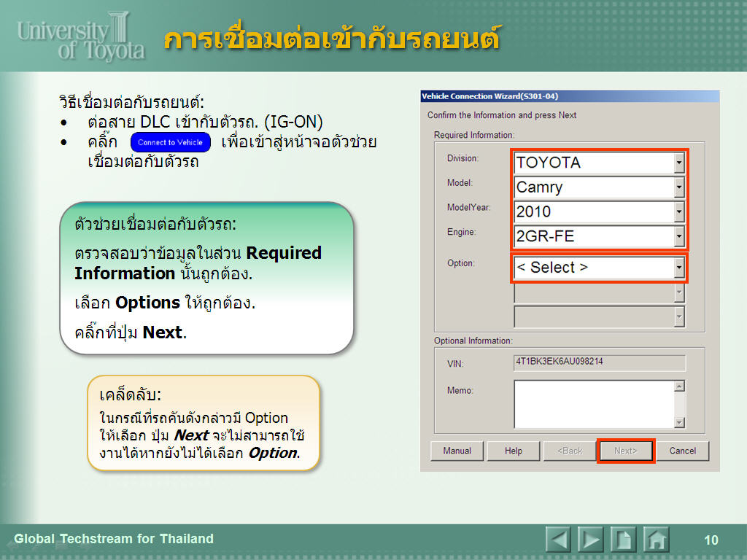Advance with the next slide arrow
This screenshot has width=747, height=560.
(x=591, y=540)
